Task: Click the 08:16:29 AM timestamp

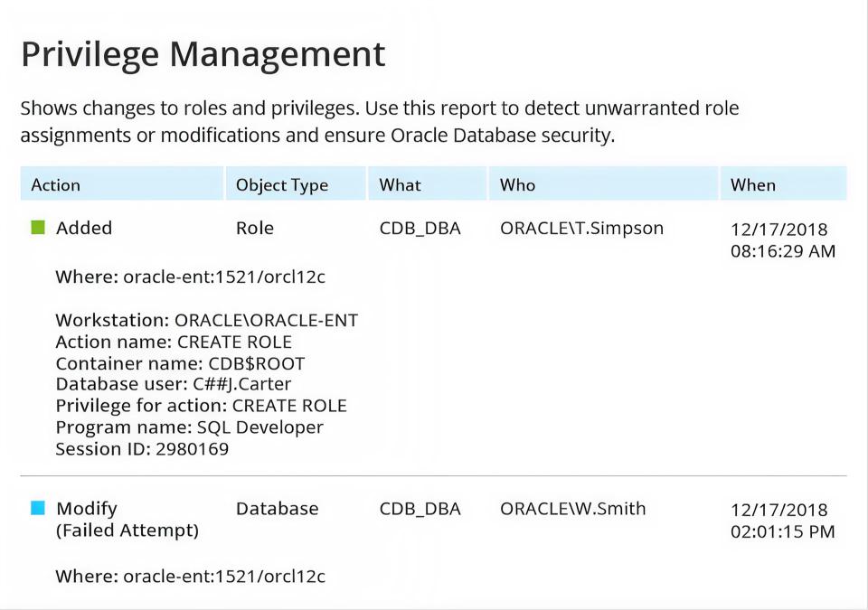Action: 783,251
